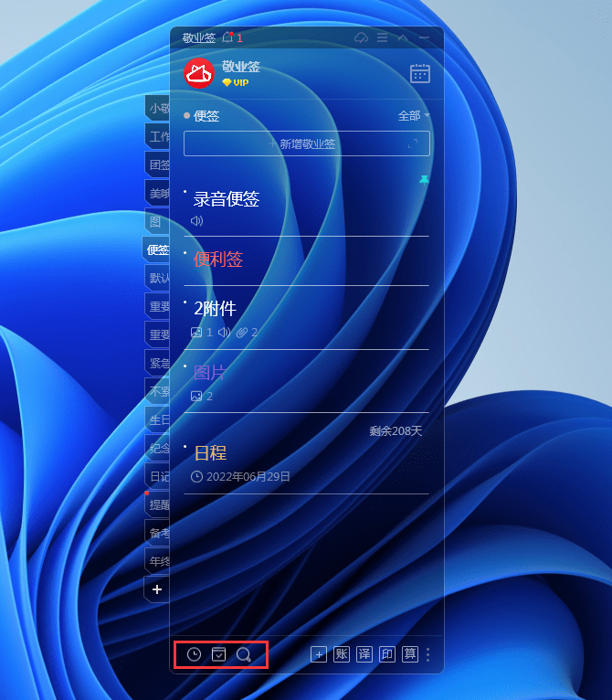Click the red 敬业签 avatar logo
This screenshot has width=612, height=700.
click(199, 73)
